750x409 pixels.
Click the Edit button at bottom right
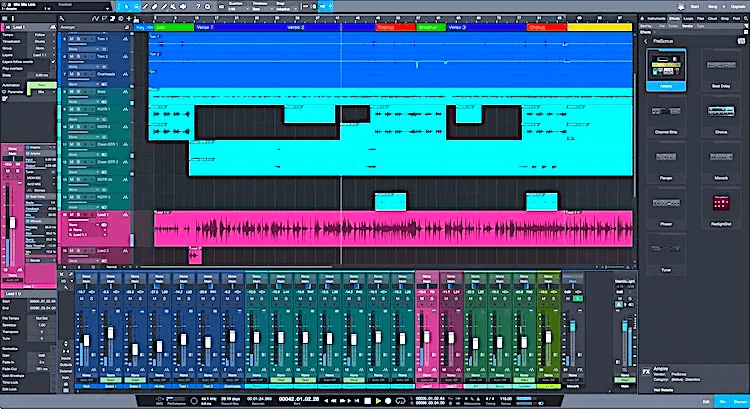(706, 402)
